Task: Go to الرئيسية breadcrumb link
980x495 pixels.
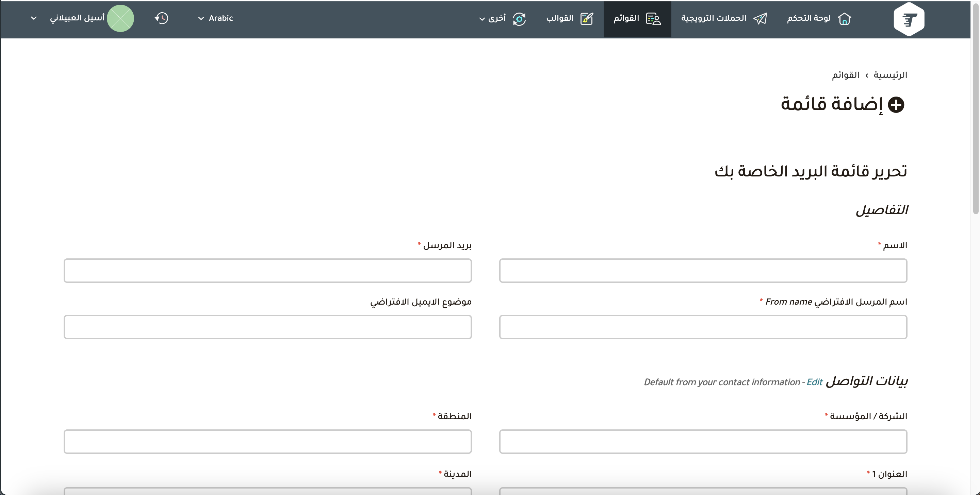Action: point(890,75)
